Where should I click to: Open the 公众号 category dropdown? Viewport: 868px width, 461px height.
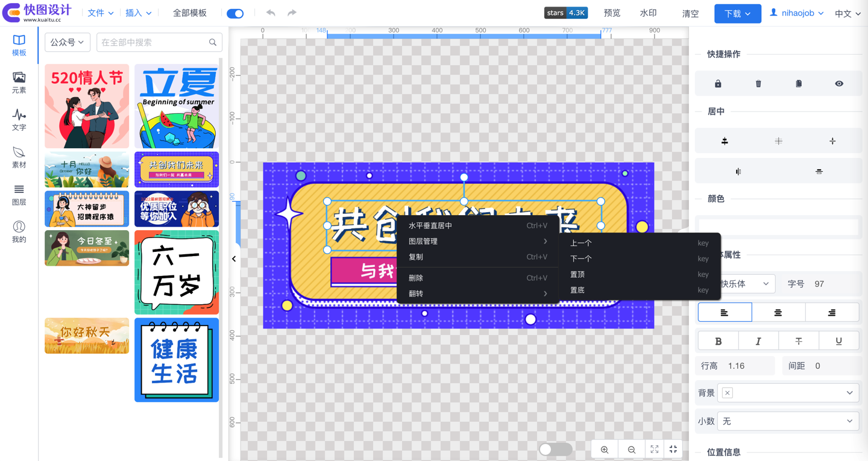(x=67, y=42)
